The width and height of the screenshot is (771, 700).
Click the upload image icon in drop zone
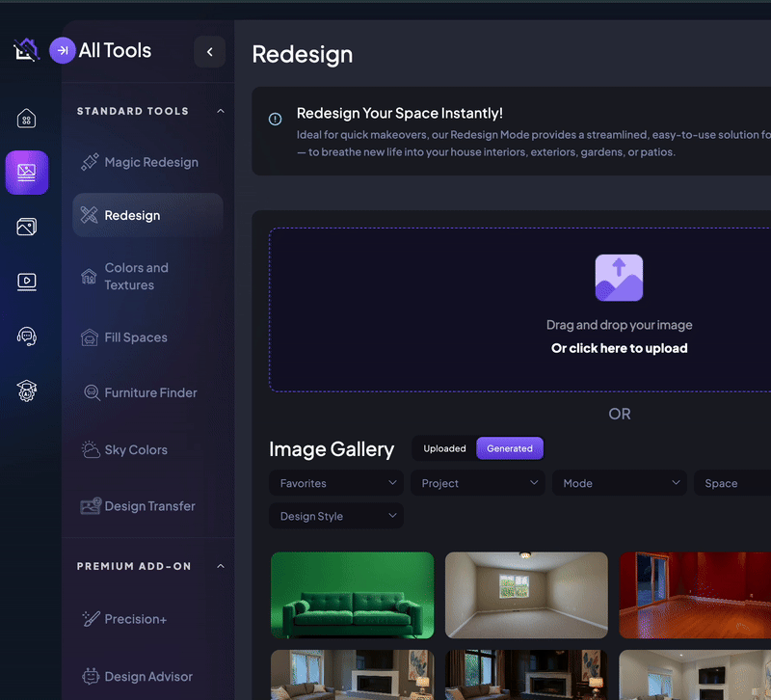619,278
